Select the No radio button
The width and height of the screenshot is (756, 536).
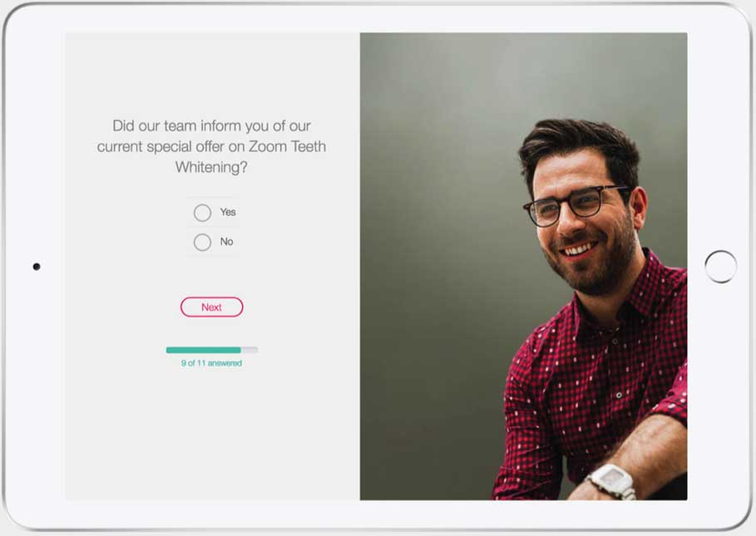point(202,242)
